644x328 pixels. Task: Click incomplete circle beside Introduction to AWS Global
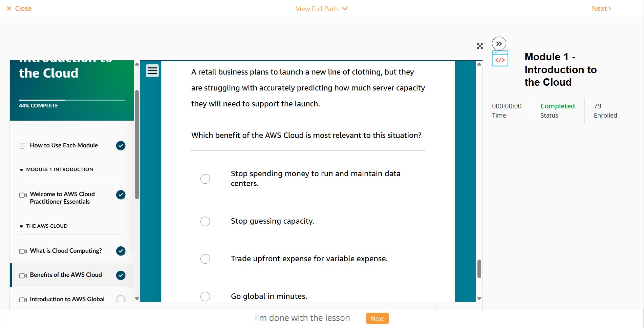121,299
